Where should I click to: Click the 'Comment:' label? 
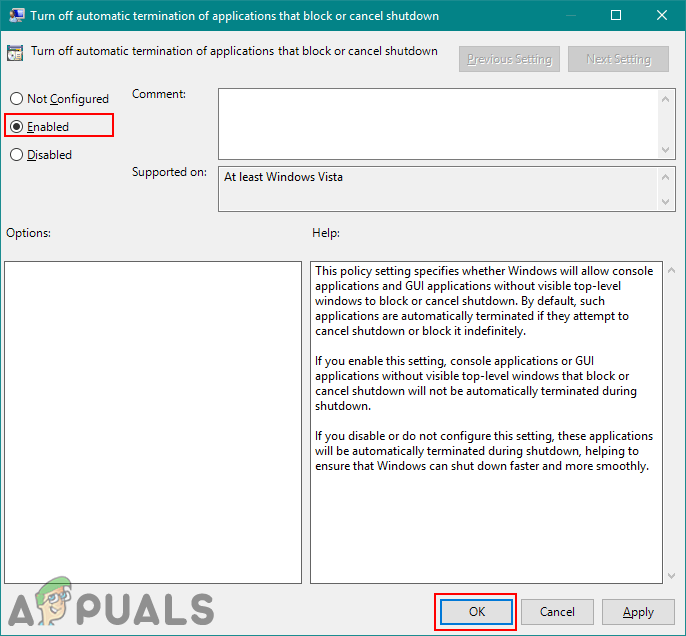[x=159, y=94]
